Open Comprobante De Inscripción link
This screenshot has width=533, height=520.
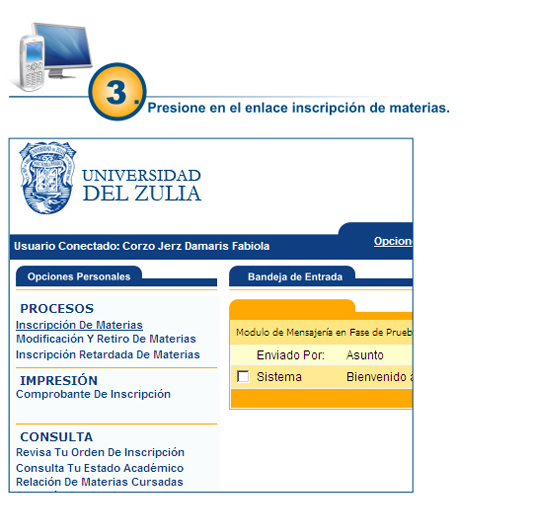[93, 394]
